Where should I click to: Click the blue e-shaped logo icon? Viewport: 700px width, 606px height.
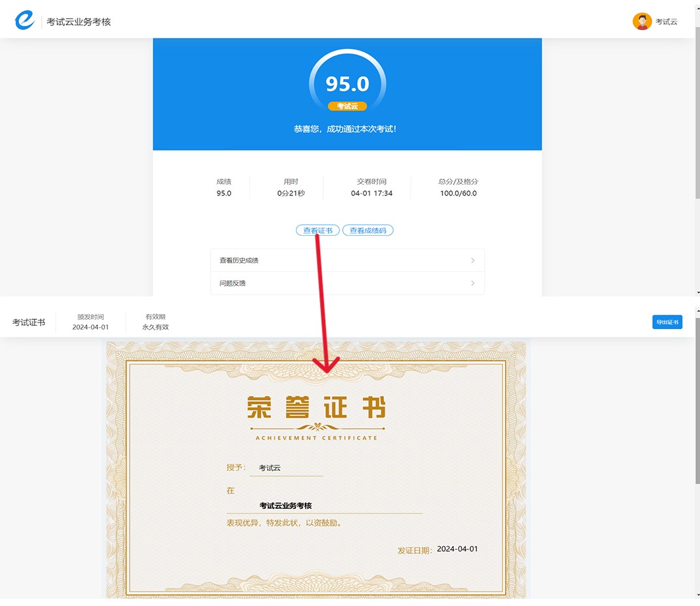pyautogui.click(x=25, y=21)
